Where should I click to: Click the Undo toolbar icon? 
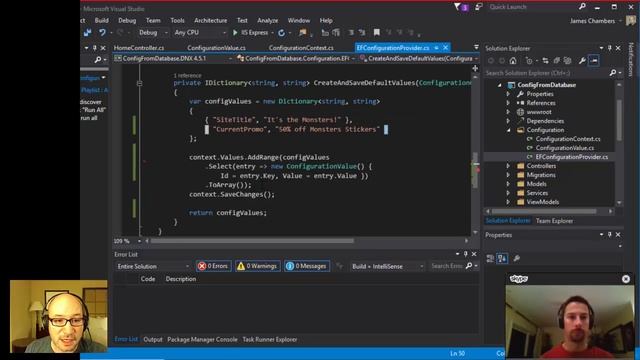(102, 32)
